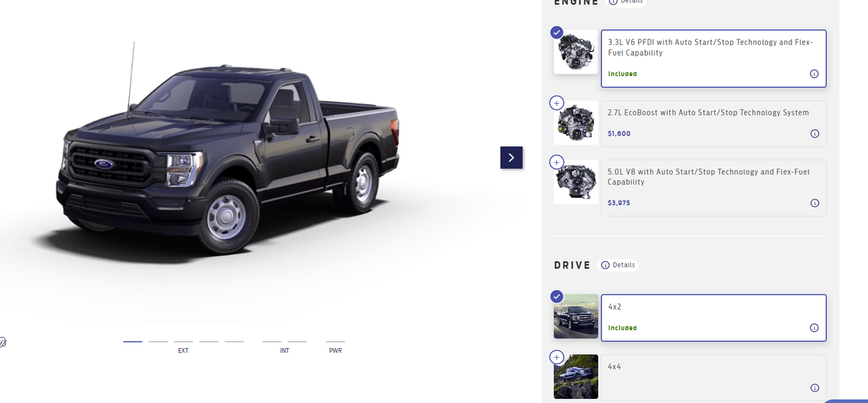Screen dimensions: 868x403
Task: Add the 2.7L EcoBoost engine with plus toggle
Action: 556,103
